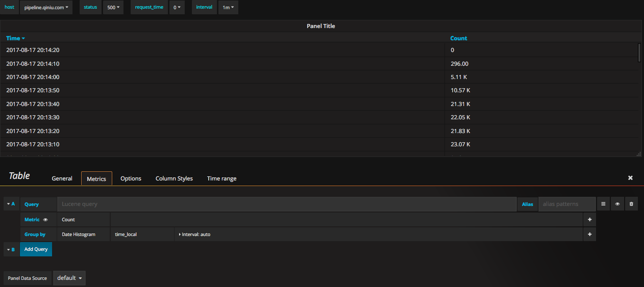The height and width of the screenshot is (287, 644).
Task: Click the 23.07 K count value
Action: coord(460,144)
